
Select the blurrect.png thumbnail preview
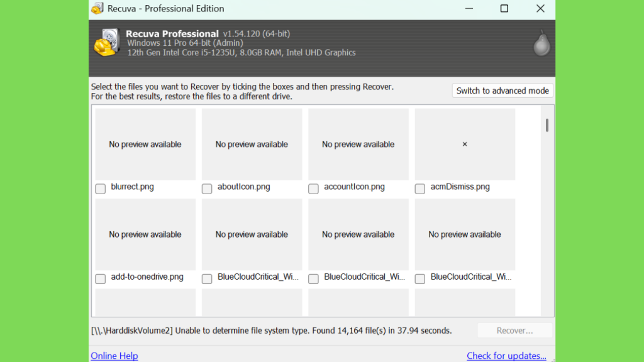click(x=145, y=144)
